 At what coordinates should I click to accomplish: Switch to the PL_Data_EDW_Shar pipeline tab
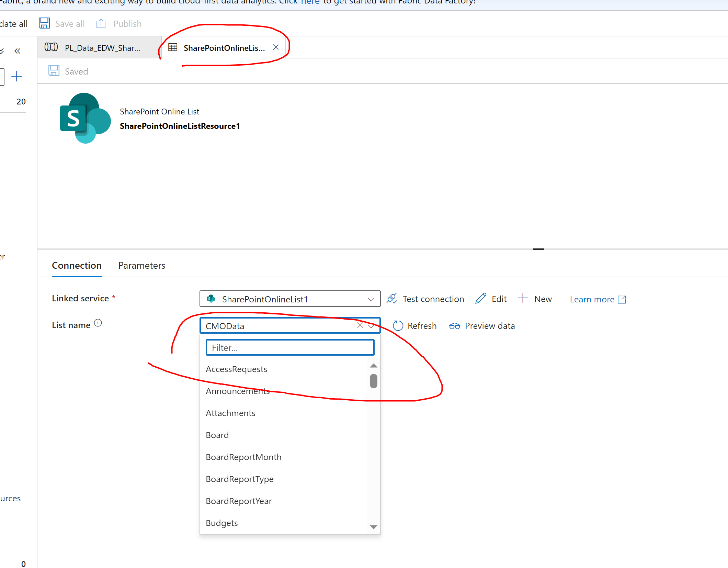tap(102, 48)
